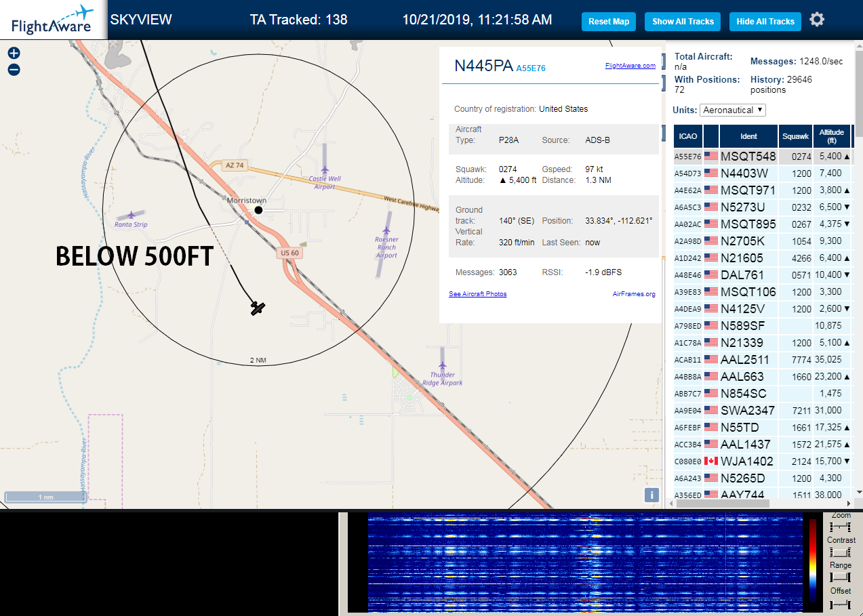The width and height of the screenshot is (863, 616).
Task: Adjust the spectrogram Zoom slider
Action: (x=841, y=527)
